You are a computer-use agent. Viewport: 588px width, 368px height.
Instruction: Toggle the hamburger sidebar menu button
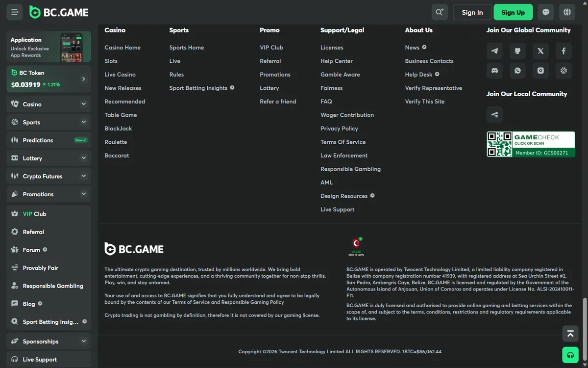coord(15,12)
